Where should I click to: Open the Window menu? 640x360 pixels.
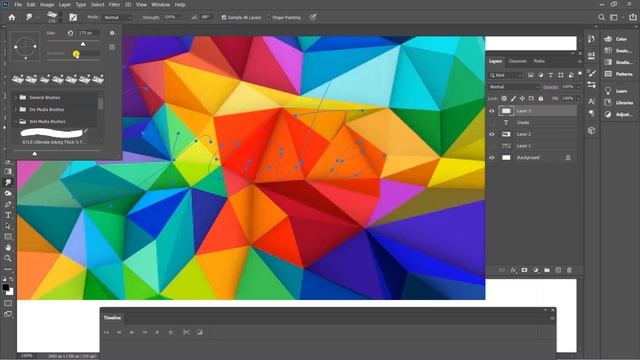(x=160, y=4)
